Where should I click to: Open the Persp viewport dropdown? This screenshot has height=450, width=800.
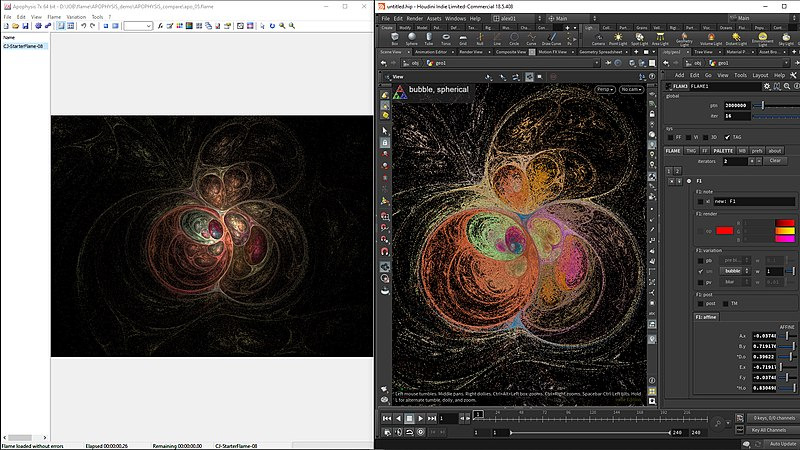click(x=604, y=90)
